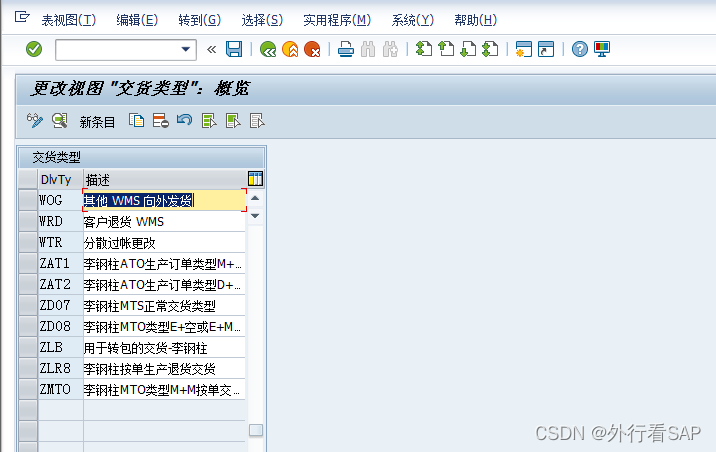Click the ZMTO delivery type cell

coord(60,389)
